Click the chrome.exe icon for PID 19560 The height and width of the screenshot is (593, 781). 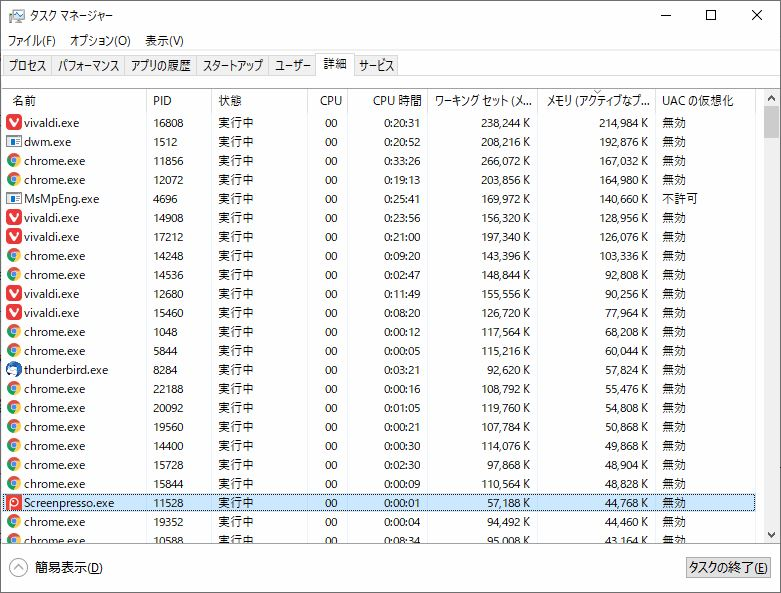pyautogui.click(x=14, y=426)
